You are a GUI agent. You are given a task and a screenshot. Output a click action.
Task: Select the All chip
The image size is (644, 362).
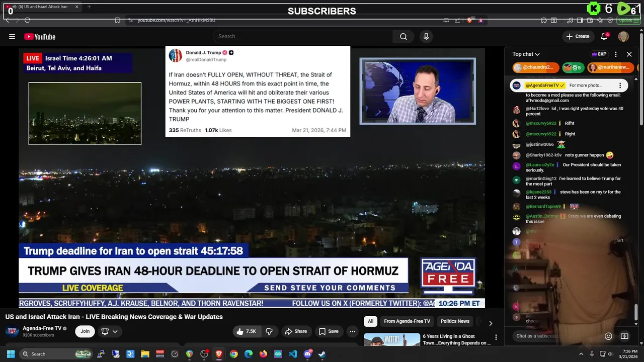tap(370, 321)
